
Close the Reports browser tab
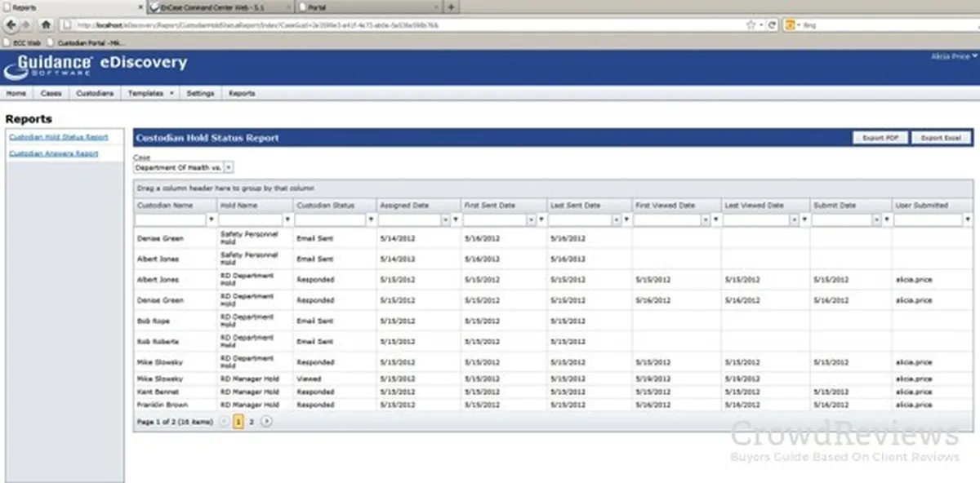140,7
